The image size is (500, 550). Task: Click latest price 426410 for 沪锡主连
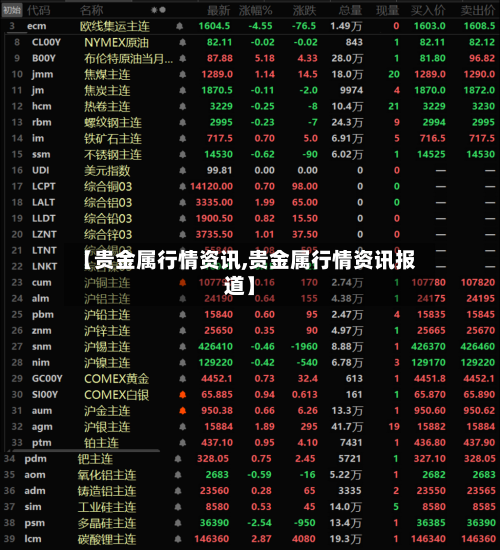(215, 347)
